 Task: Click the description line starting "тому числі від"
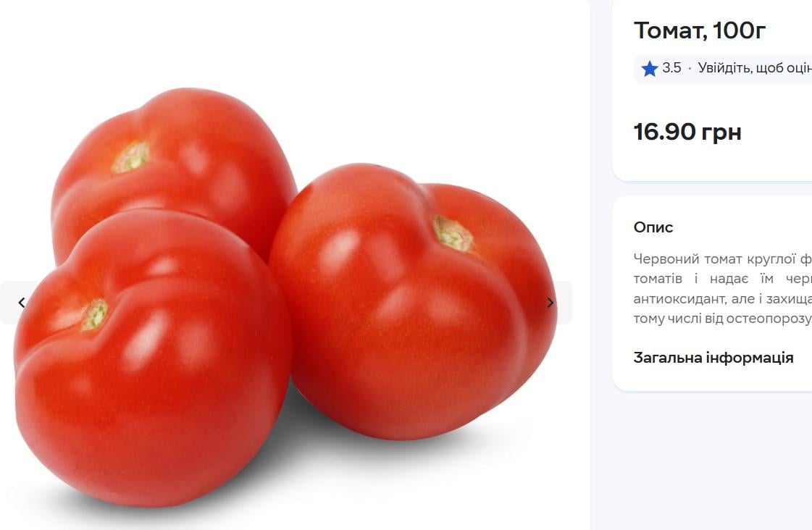click(x=722, y=319)
